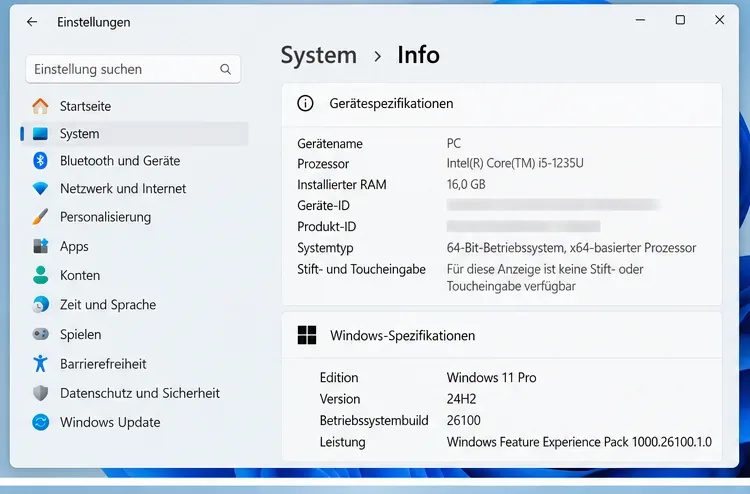
Task: Open Bluetooth und Geräte settings
Action: tap(134, 161)
